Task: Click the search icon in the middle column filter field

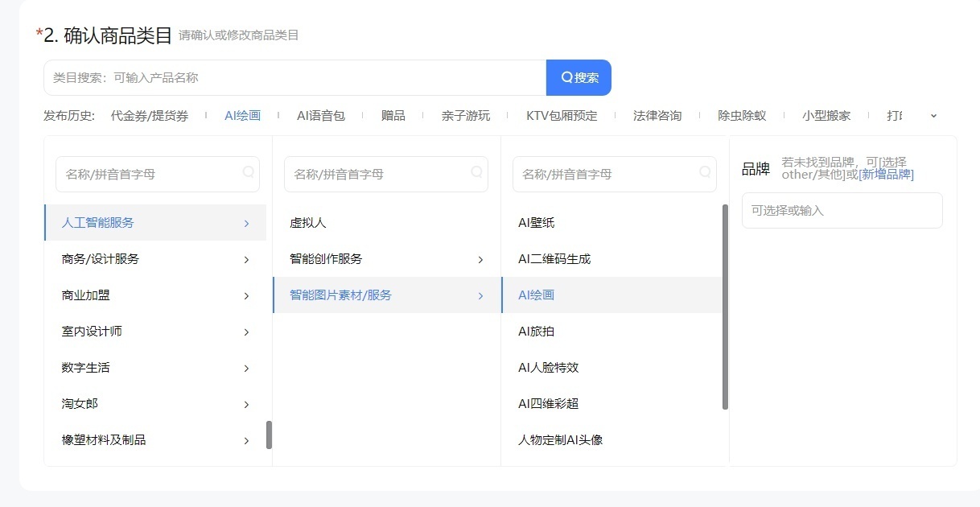Action: (477, 174)
